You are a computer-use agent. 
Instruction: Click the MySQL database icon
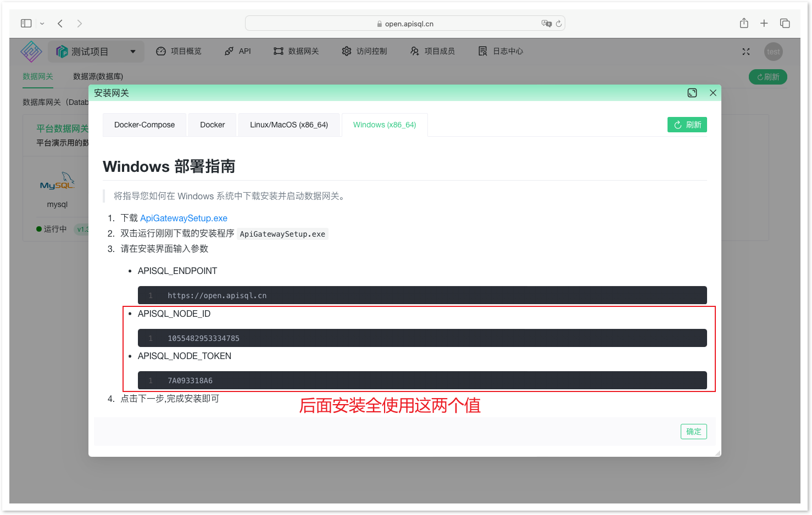[57, 181]
